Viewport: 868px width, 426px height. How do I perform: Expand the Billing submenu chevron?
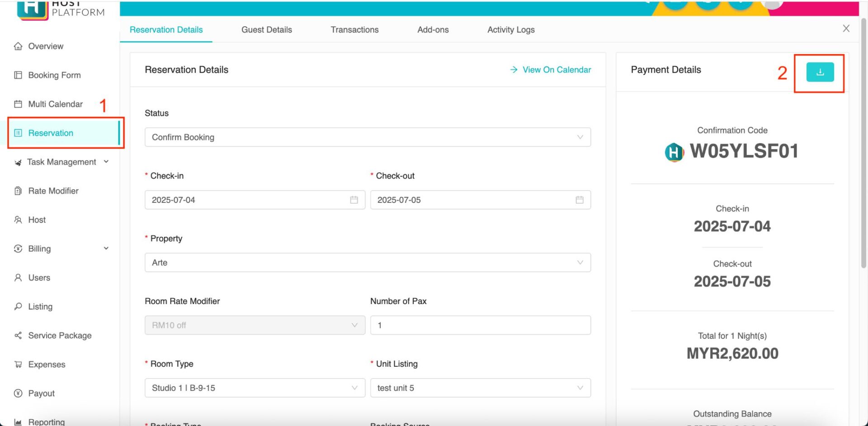click(x=106, y=248)
